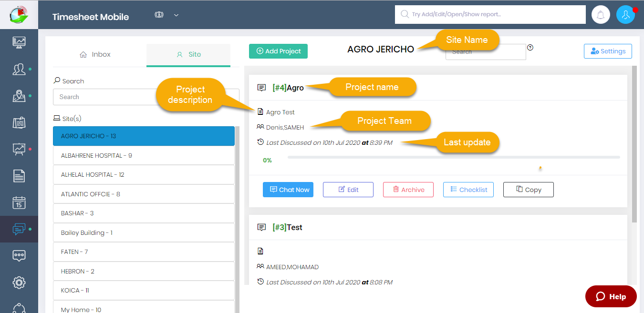Open the calendar 15 icon in sidebar
The height and width of the screenshot is (313, 644).
pyautogui.click(x=19, y=202)
